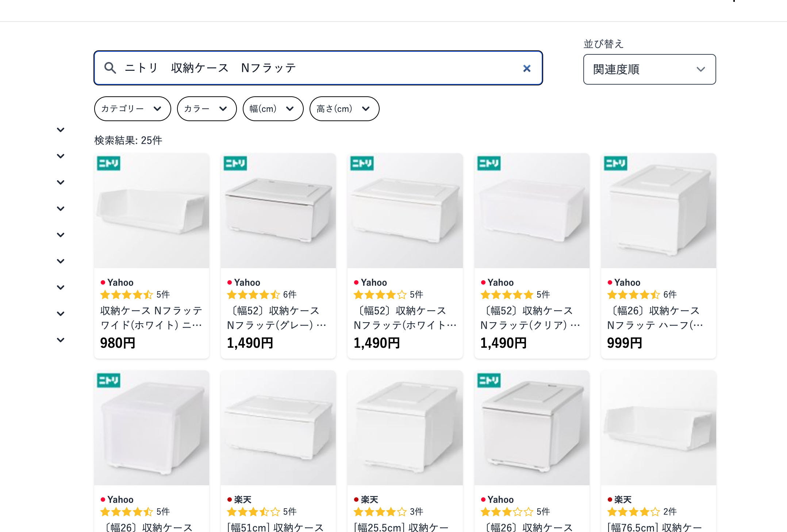Image resolution: width=787 pixels, height=532 pixels.
Task: Click Nitori logo badge on gray Nフラッテ item
Action: (x=235, y=163)
